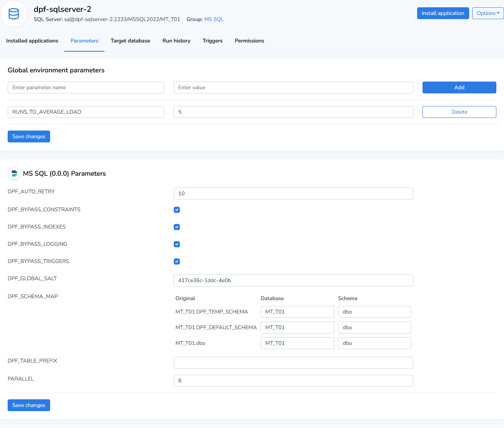
Task: Follow the MS SQL group link
Action: tap(214, 19)
